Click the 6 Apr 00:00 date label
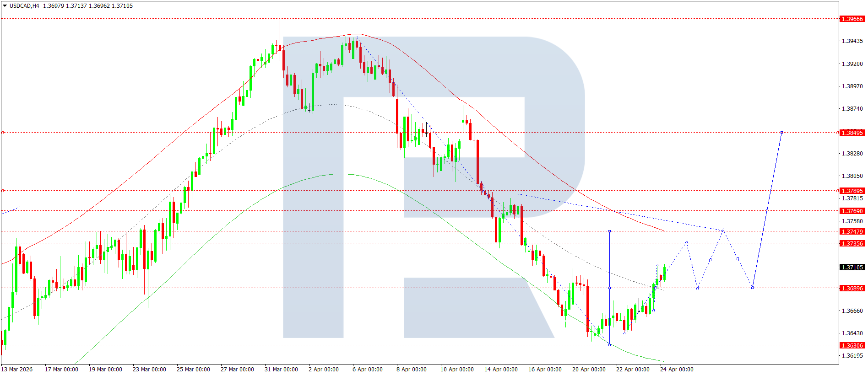The width and height of the screenshot is (868, 375). pos(367,370)
